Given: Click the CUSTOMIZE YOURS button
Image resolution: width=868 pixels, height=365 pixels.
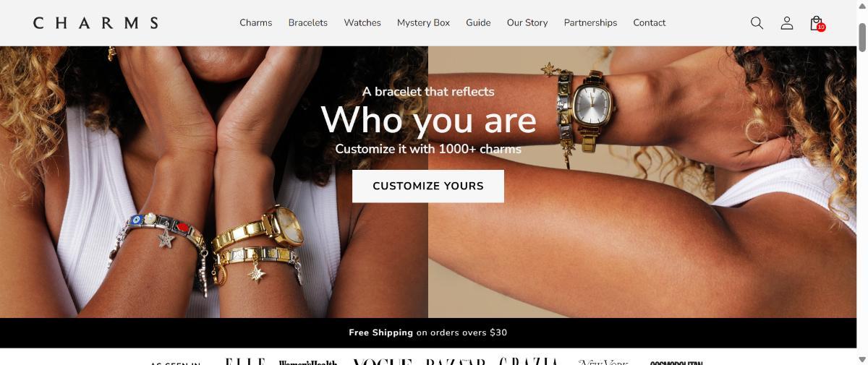Looking at the screenshot, I should tap(428, 186).
